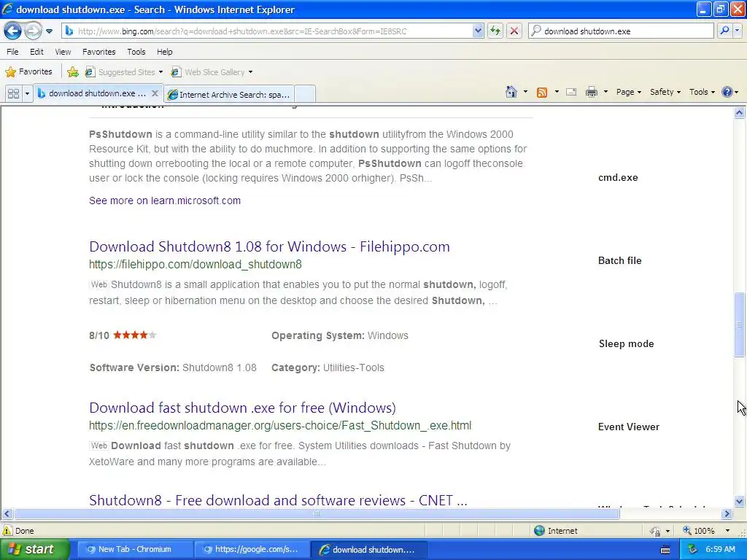747x560 pixels.
Task: Click the Quick Tabs grid icon
Action: pos(13,93)
